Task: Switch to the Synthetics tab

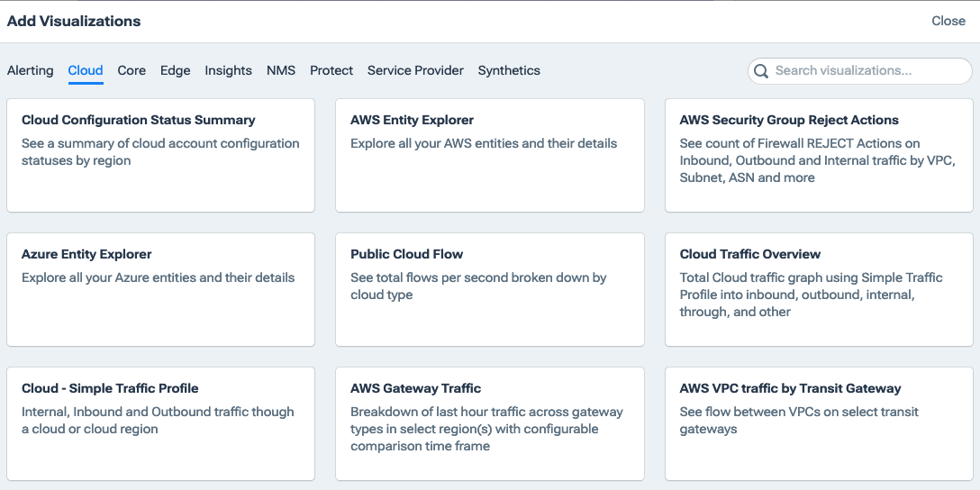Action: (509, 70)
